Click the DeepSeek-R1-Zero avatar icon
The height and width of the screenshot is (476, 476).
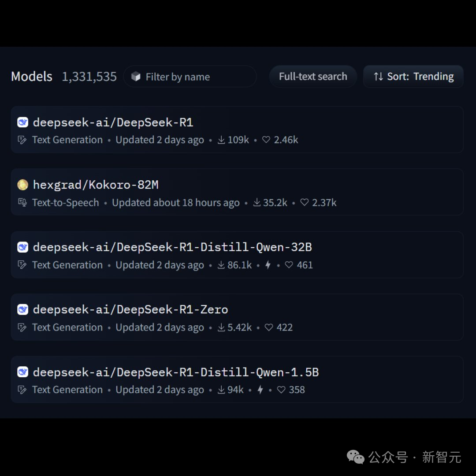tap(23, 309)
